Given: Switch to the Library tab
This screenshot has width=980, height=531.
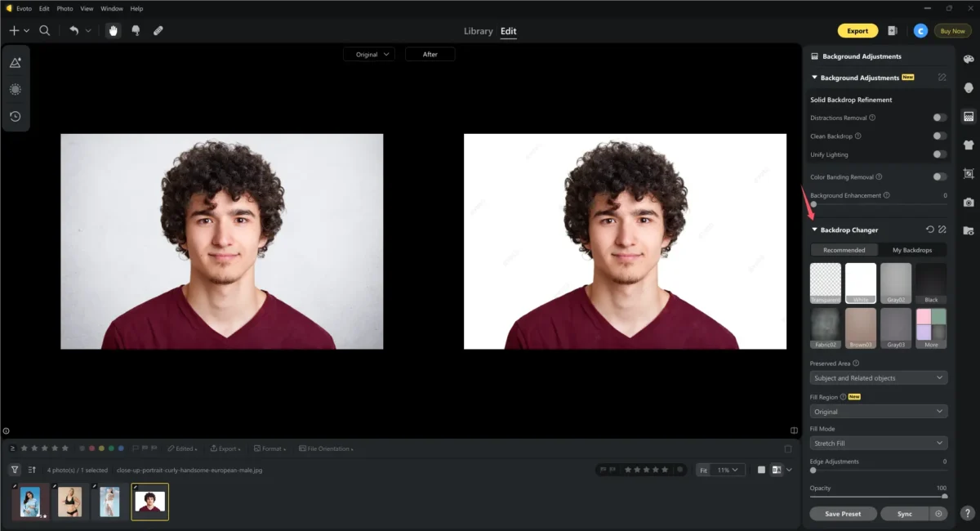Looking at the screenshot, I should 479,31.
